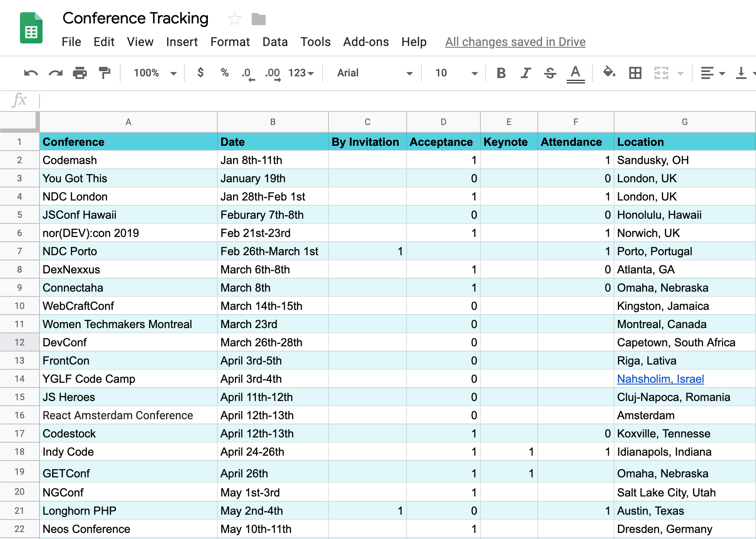Click the cell 'JSConf Hawaii'
The width and height of the screenshot is (756, 539).
128,215
